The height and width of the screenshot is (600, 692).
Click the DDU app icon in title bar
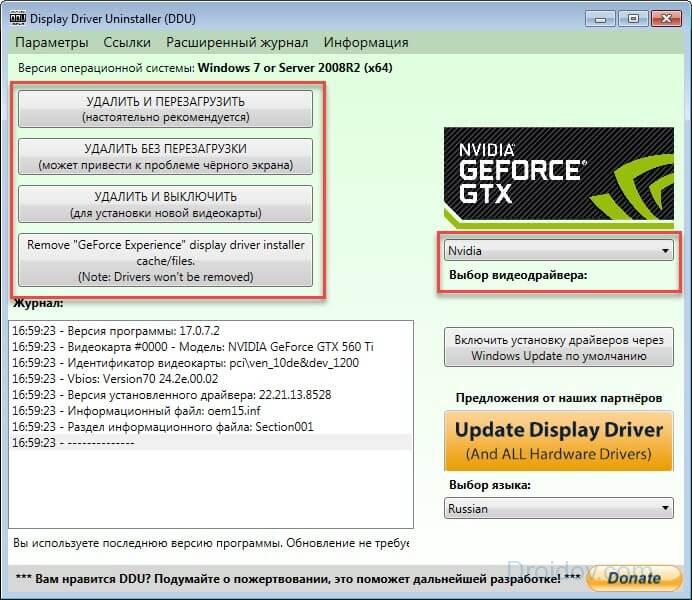18,19
